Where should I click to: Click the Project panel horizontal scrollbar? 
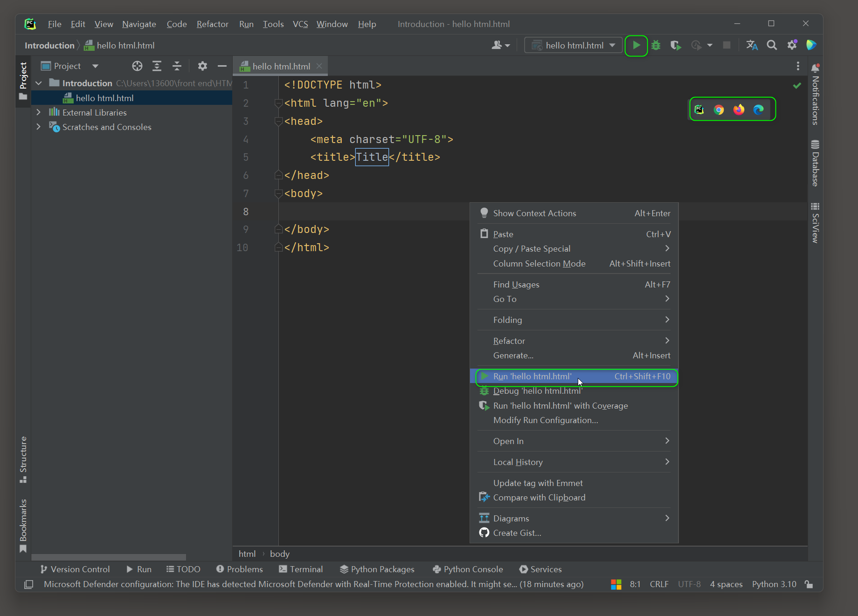(109, 557)
